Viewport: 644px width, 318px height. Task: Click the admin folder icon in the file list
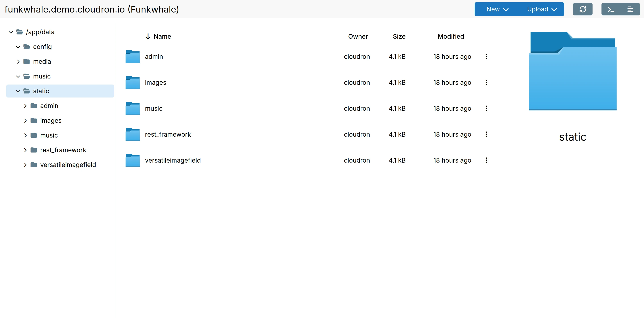coord(132,57)
